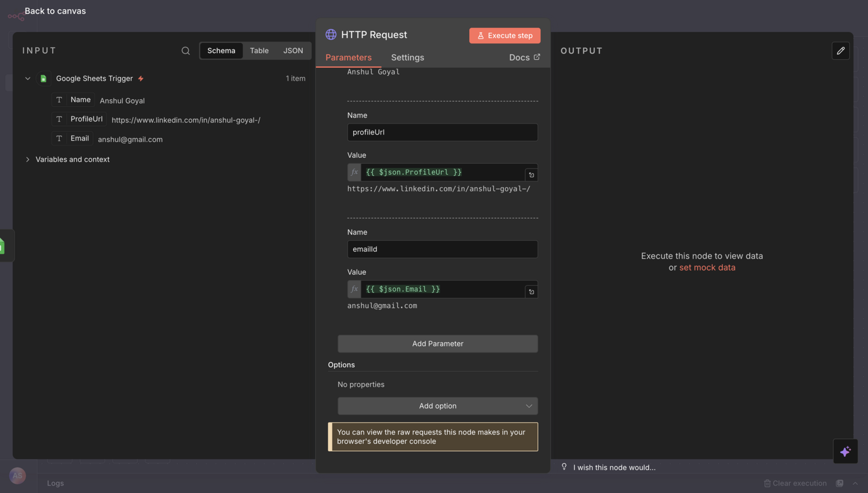
Task: Click the Add Parameter button
Action: (438, 343)
